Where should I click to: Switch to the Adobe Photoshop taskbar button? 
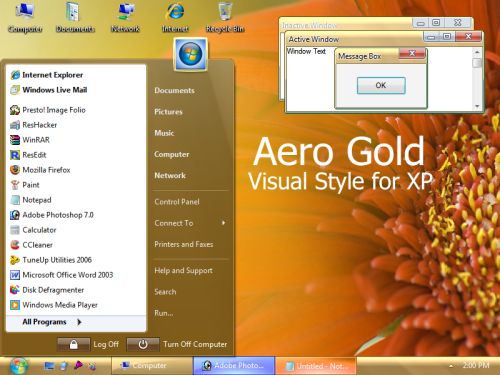[234, 366]
